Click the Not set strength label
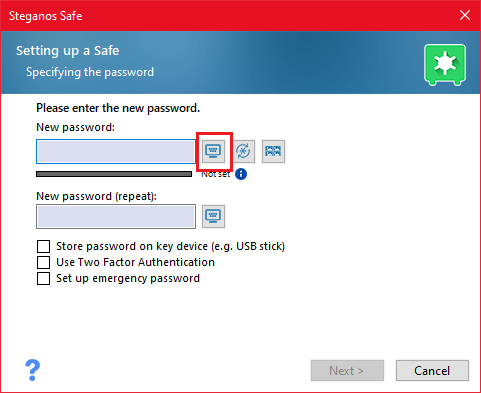Viewport: 481px width, 393px height. click(216, 174)
